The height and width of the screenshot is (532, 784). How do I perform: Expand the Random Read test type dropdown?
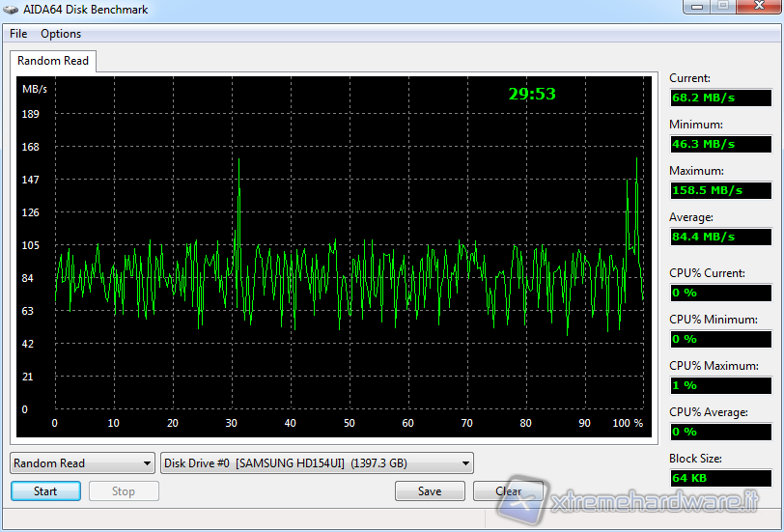pyautogui.click(x=82, y=463)
